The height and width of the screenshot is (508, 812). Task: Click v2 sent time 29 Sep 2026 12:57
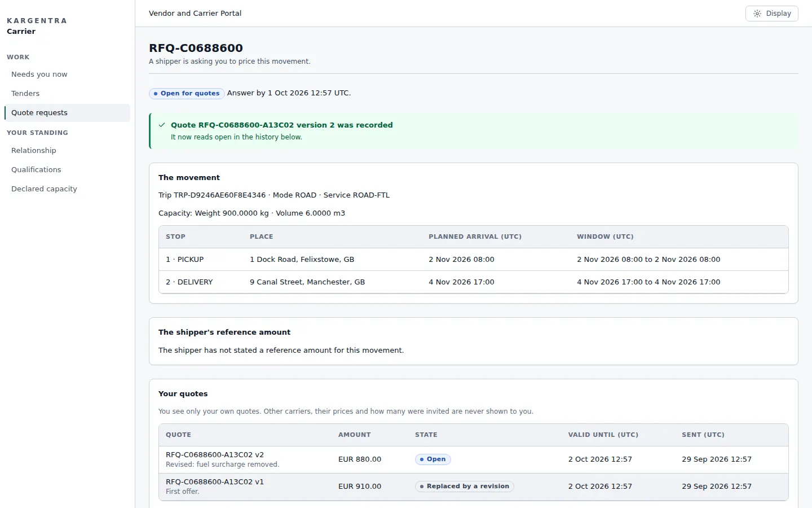[x=716, y=459]
